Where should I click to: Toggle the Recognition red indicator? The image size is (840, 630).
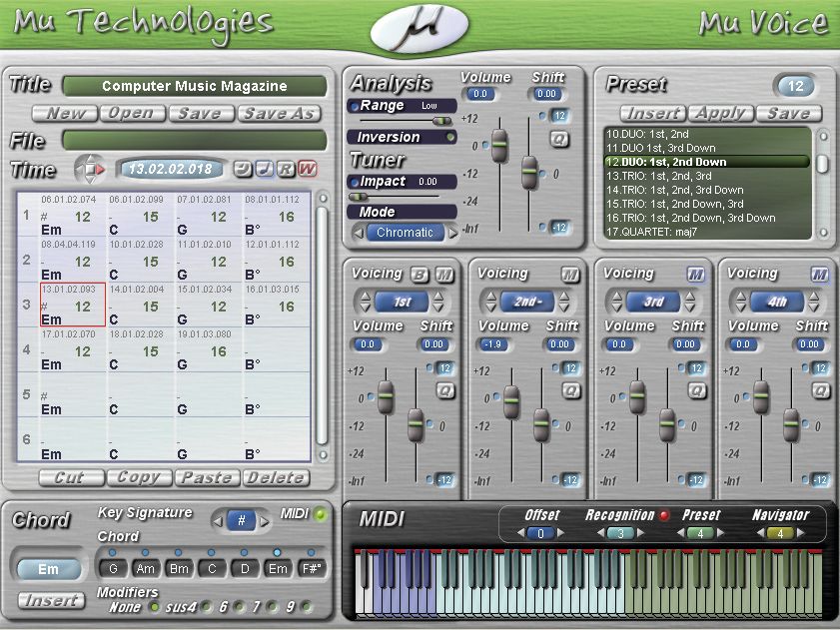coord(664,515)
